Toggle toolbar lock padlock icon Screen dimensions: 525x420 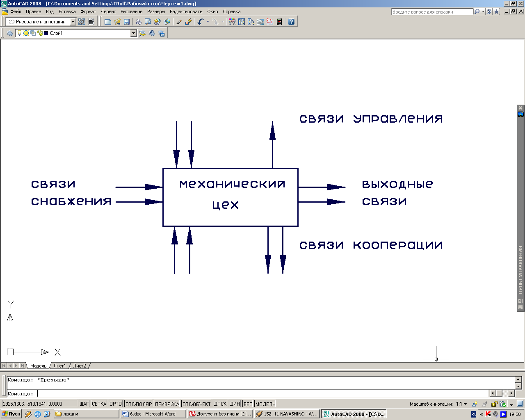pyautogui.click(x=495, y=404)
